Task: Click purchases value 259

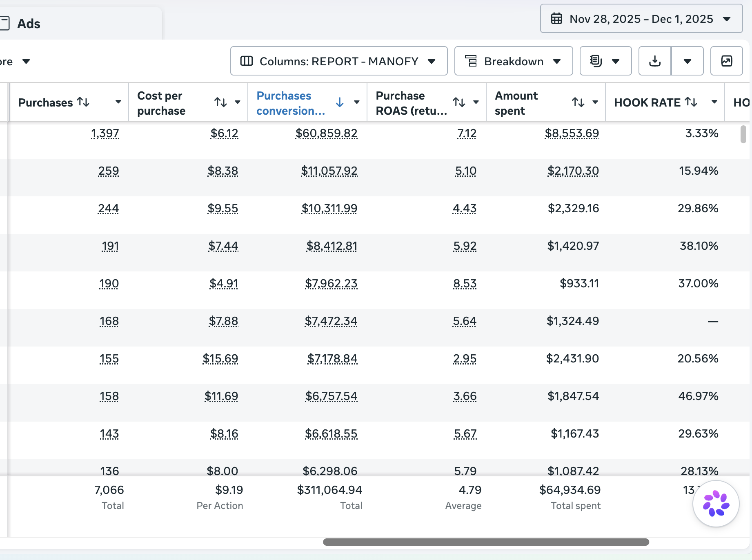Action: [x=109, y=171]
